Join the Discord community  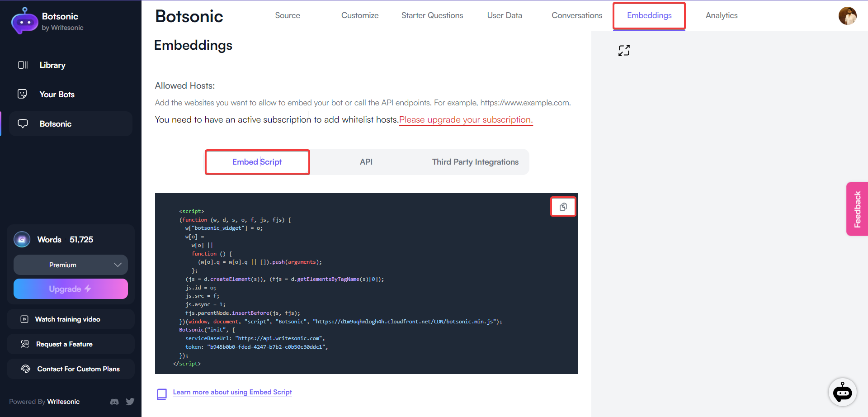tap(114, 402)
